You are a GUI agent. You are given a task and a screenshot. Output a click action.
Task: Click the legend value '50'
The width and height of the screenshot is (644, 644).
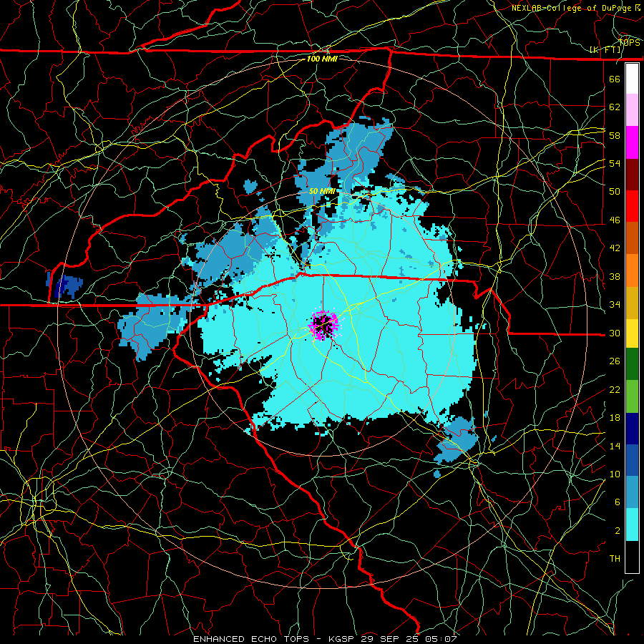click(x=615, y=192)
